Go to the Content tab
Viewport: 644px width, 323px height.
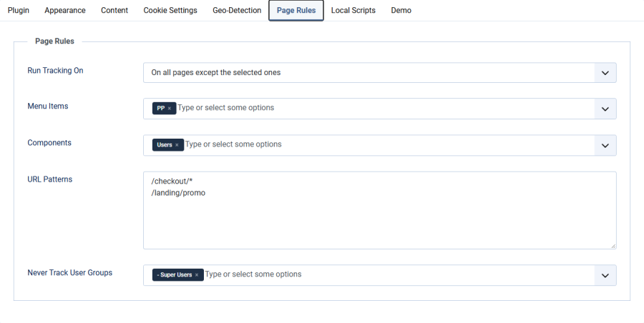point(114,10)
